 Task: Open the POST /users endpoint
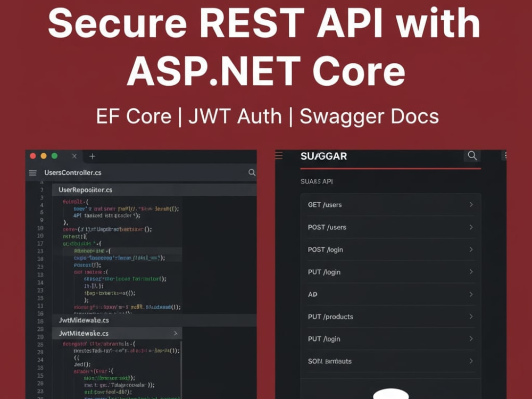tap(391, 227)
